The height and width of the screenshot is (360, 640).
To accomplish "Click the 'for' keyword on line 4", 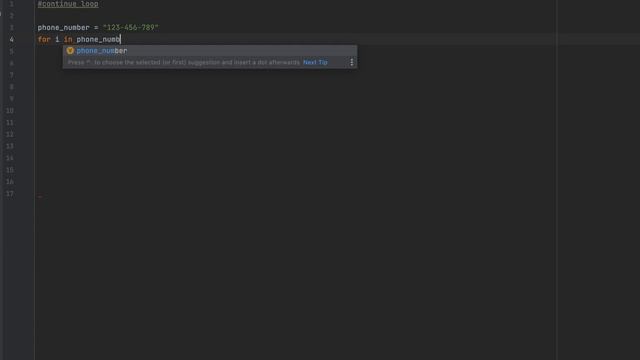I will [44, 39].
